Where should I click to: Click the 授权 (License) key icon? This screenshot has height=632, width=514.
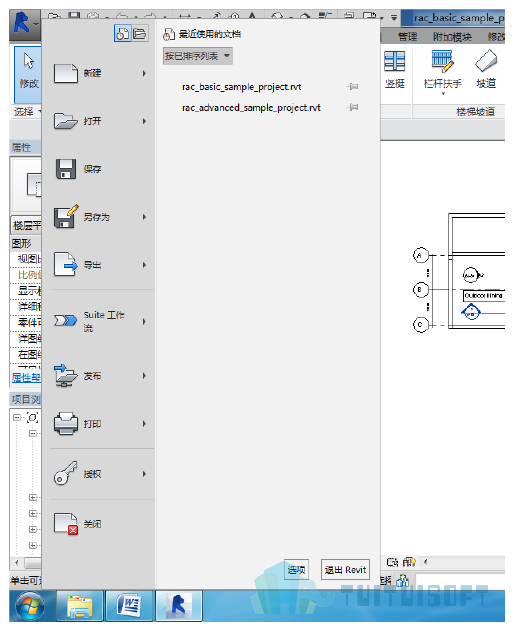click(66, 473)
